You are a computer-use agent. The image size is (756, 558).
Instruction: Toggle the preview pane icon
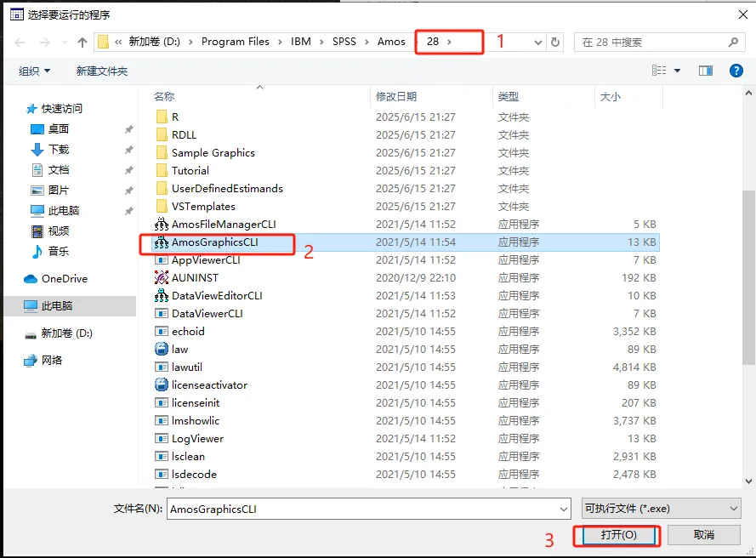click(706, 71)
